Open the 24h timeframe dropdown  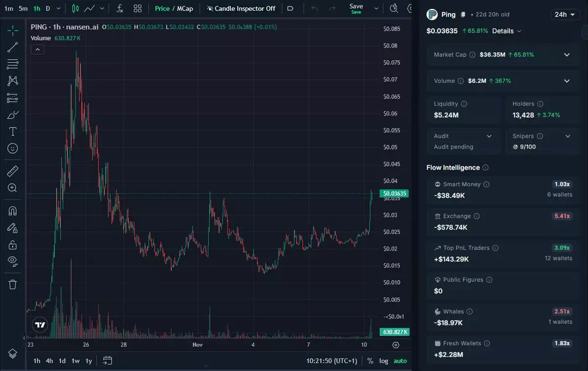click(x=565, y=15)
